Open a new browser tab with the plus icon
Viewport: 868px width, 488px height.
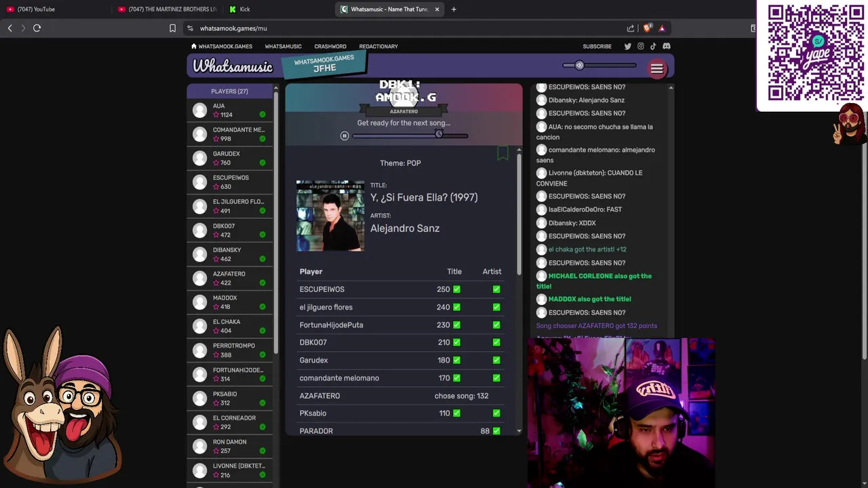[454, 9]
